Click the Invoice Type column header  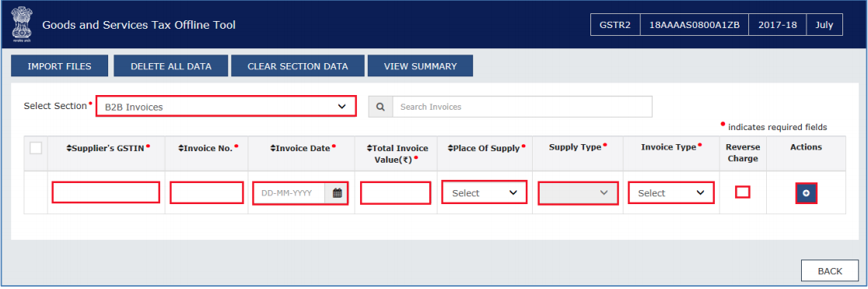point(669,147)
